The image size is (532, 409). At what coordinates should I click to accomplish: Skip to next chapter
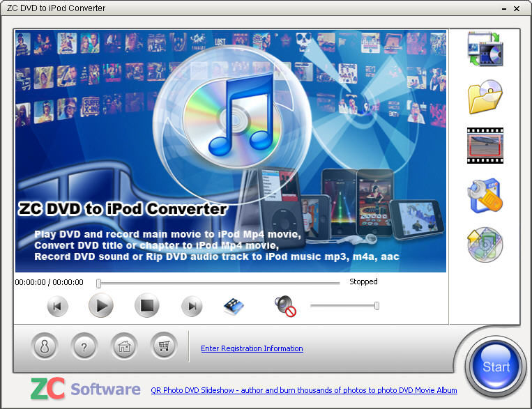192,307
